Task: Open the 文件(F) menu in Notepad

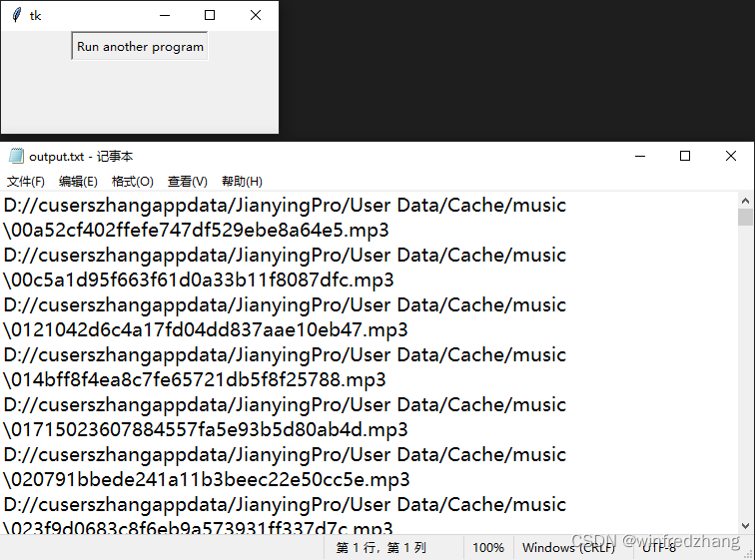Action: pyautogui.click(x=26, y=182)
